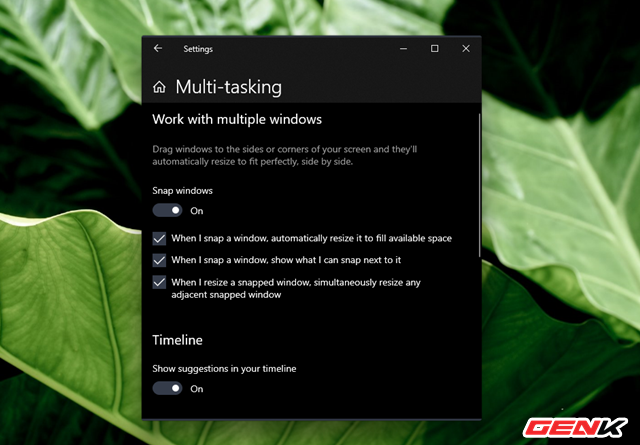Close the Settings window
This screenshot has width=640, height=445.
tap(466, 48)
